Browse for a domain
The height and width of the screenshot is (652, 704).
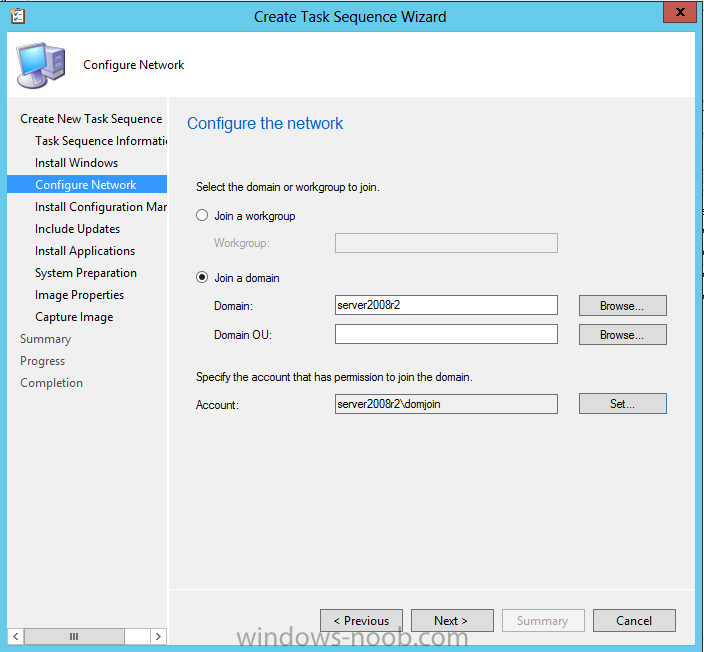622,306
